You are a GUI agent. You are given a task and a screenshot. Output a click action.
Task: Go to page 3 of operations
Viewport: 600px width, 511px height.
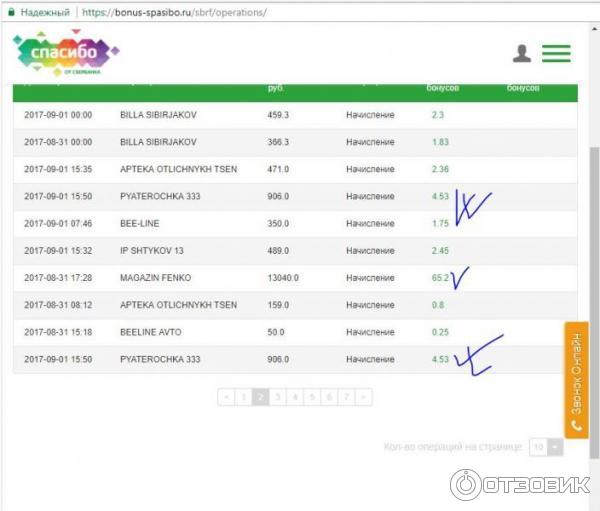278,397
